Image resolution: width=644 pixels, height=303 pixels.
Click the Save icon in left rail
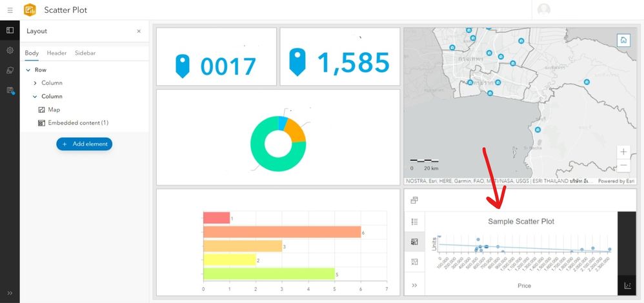(10, 90)
